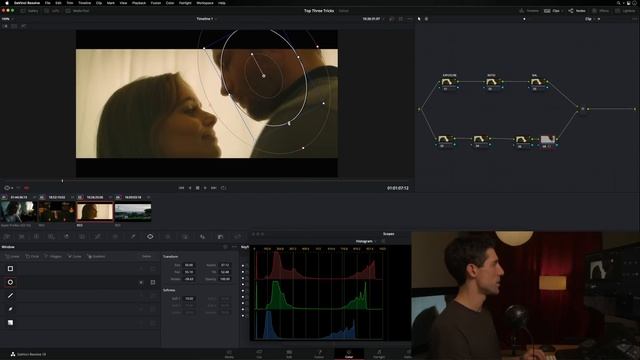Switch to the Edit page tab
The image size is (640, 360).
[x=289, y=353]
